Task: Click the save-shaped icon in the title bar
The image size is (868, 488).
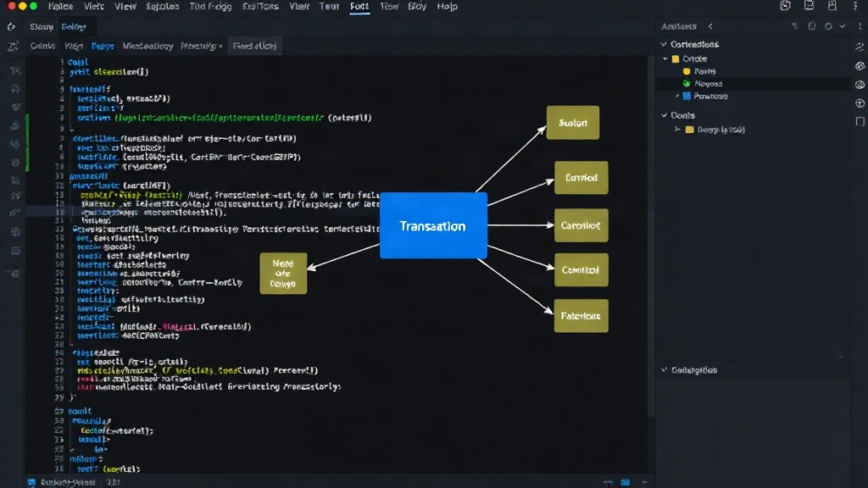Action: click(832, 6)
